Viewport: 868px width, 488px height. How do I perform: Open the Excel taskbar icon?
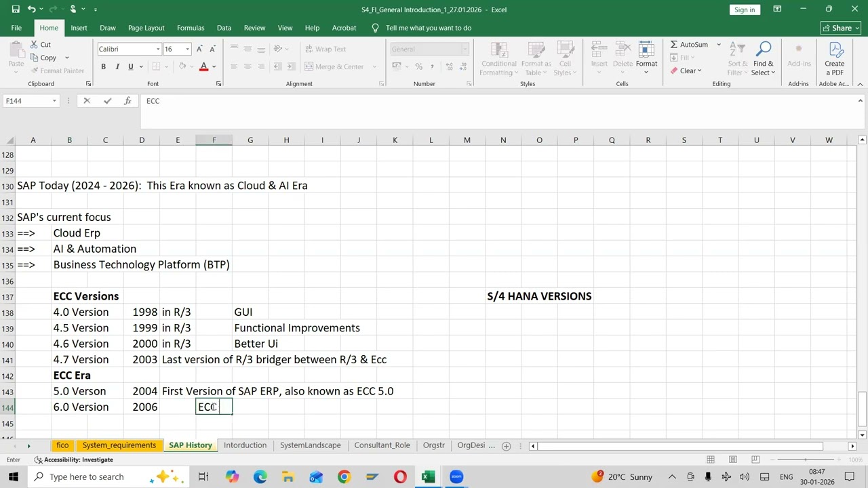coord(428,476)
